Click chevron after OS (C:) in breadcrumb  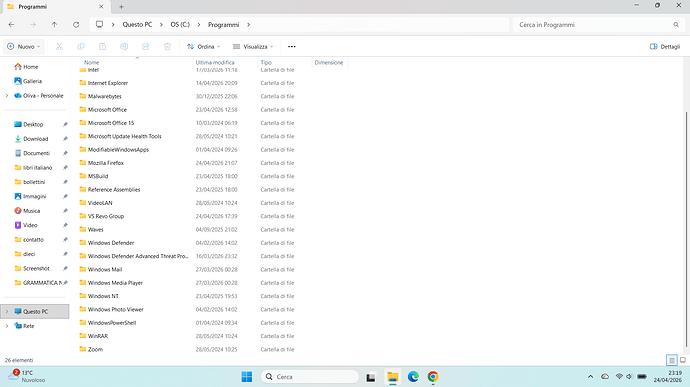pyautogui.click(x=198, y=25)
